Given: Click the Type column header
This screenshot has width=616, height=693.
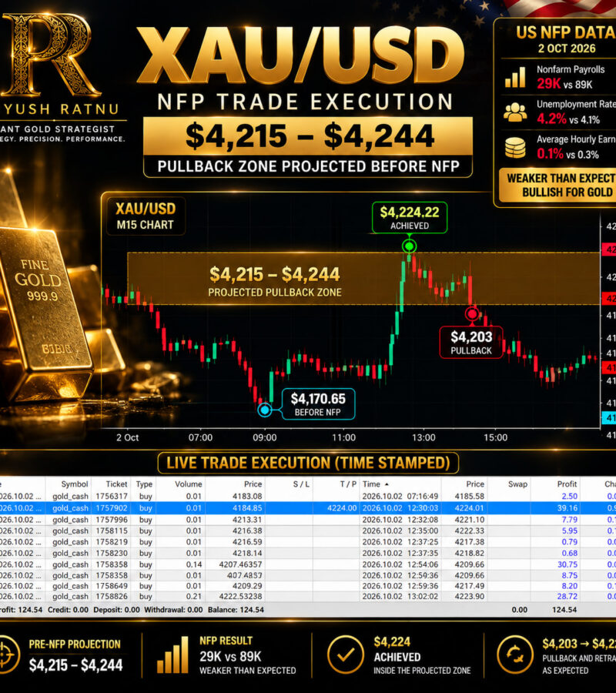Looking at the screenshot, I should [x=144, y=484].
